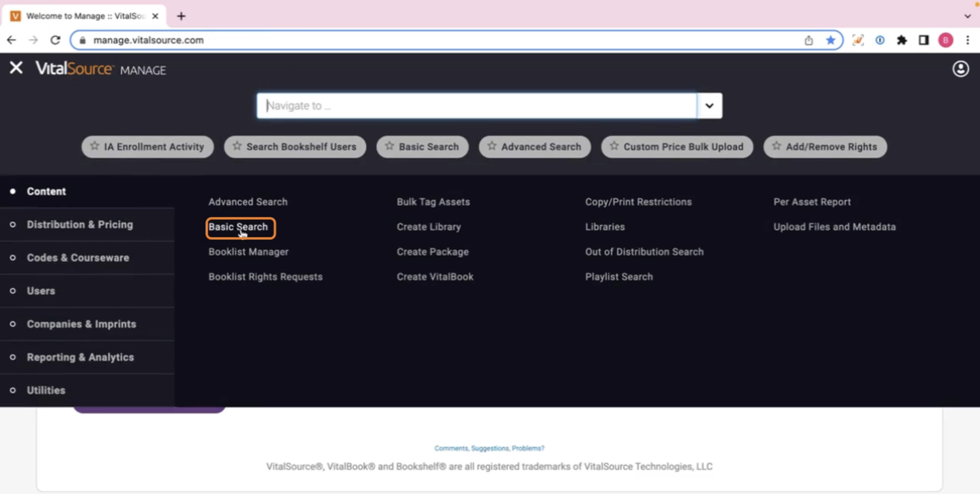Open Copy/Print Restrictions link
The height and width of the screenshot is (494, 980).
(638, 202)
